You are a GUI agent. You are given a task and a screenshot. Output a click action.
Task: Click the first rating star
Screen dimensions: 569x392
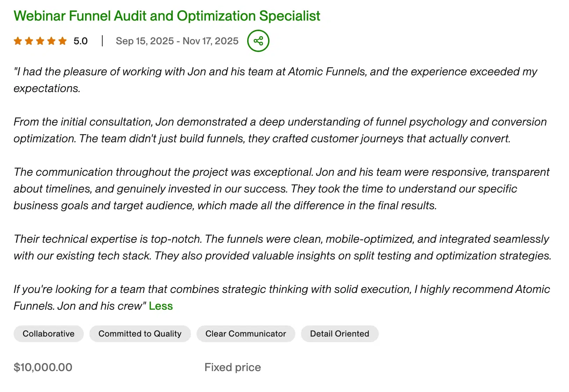(x=17, y=41)
